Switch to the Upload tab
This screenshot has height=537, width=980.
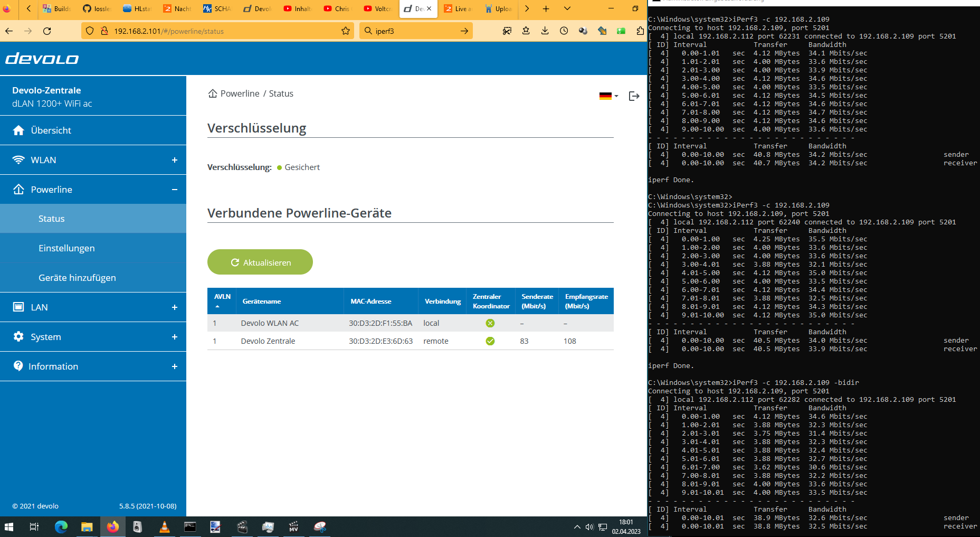[x=498, y=8]
